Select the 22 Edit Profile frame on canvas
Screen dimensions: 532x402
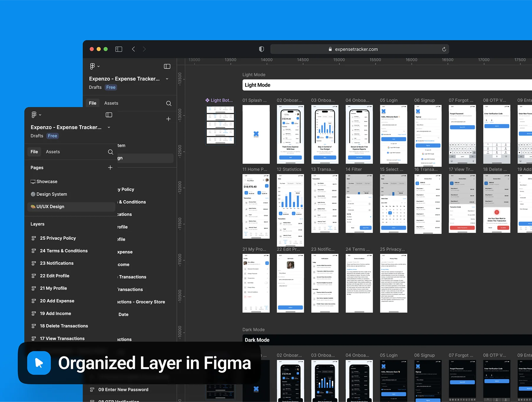point(290,283)
